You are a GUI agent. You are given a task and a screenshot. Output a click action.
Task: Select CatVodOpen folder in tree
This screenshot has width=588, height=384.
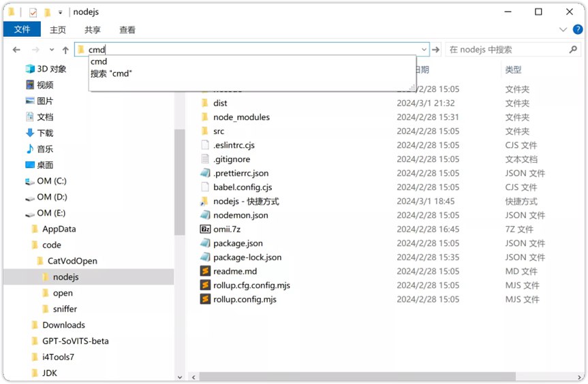(67, 261)
